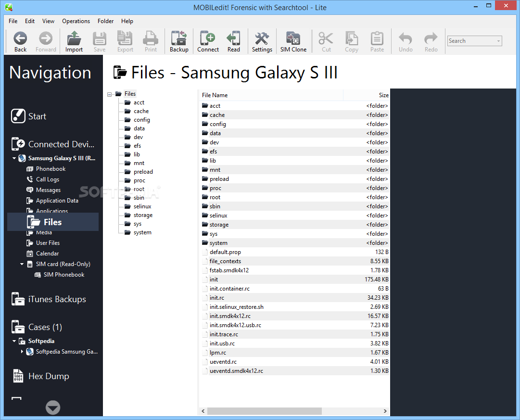
Task: Open the Calendar item
Action: [42, 253]
